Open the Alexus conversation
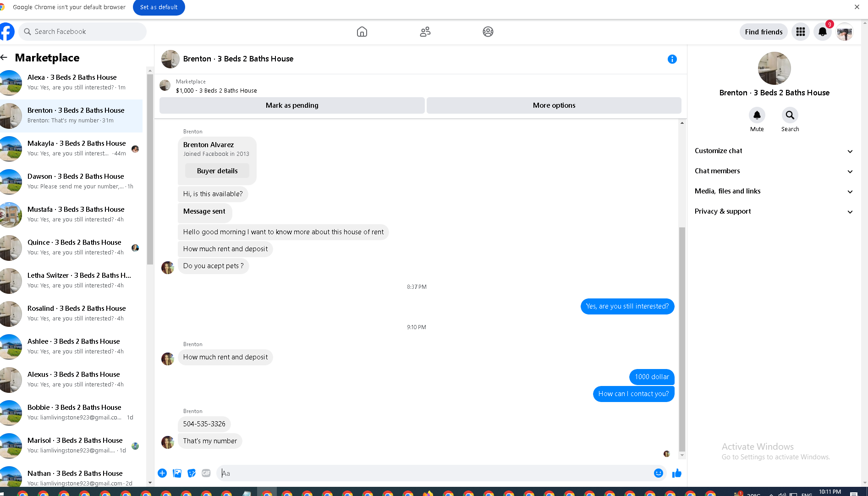The height and width of the screenshot is (496, 868). 71,380
